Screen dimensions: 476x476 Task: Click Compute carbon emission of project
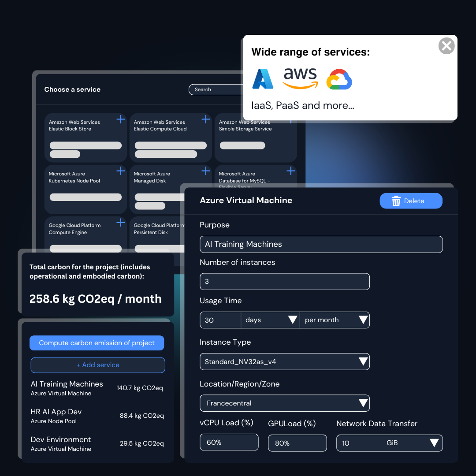pyautogui.click(x=97, y=343)
